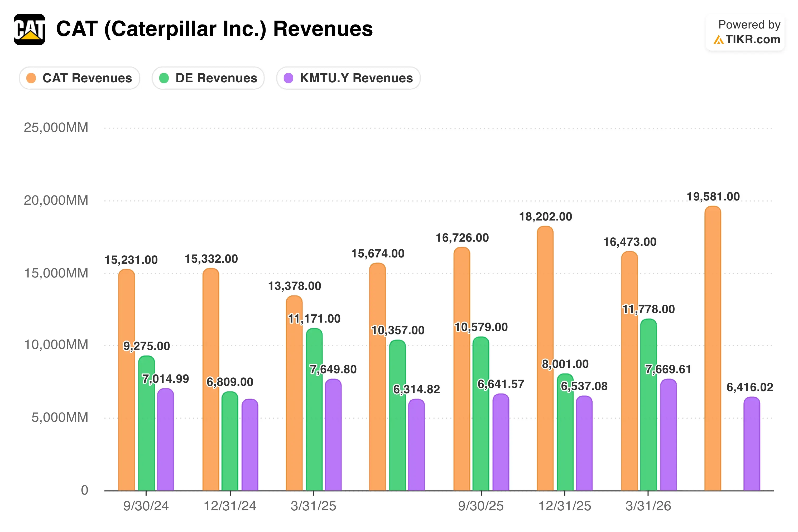Click the 3/31/26 x-axis date label
Screen dimensions: 798x532
coord(648,506)
